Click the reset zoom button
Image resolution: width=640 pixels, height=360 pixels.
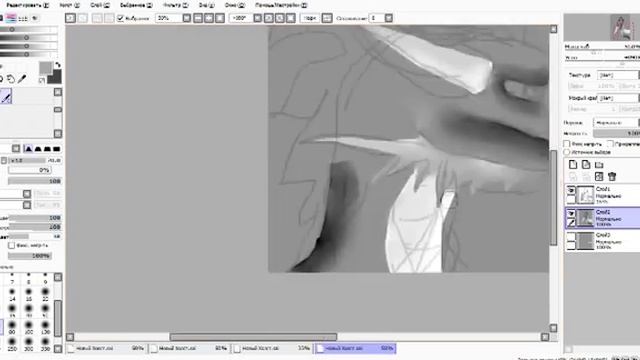click(x=220, y=18)
